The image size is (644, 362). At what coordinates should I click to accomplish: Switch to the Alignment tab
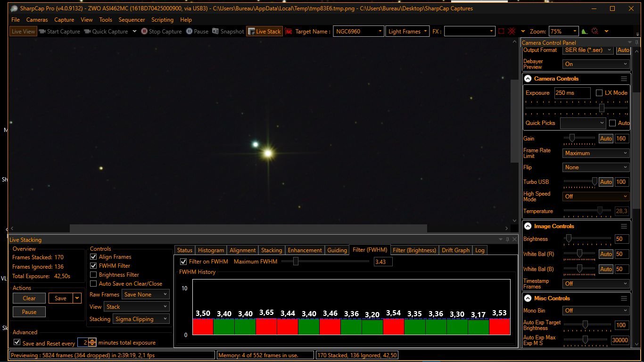[242, 250]
